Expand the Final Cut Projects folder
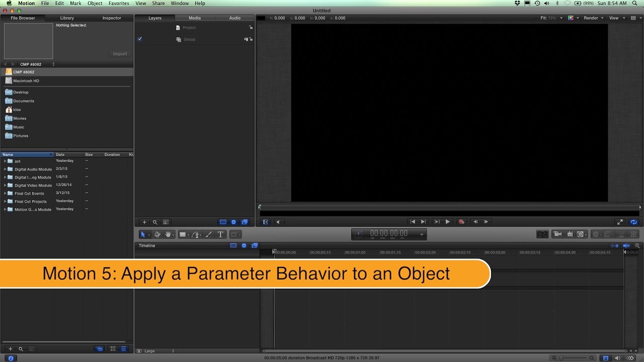The height and width of the screenshot is (362, 644). pyautogui.click(x=5, y=202)
